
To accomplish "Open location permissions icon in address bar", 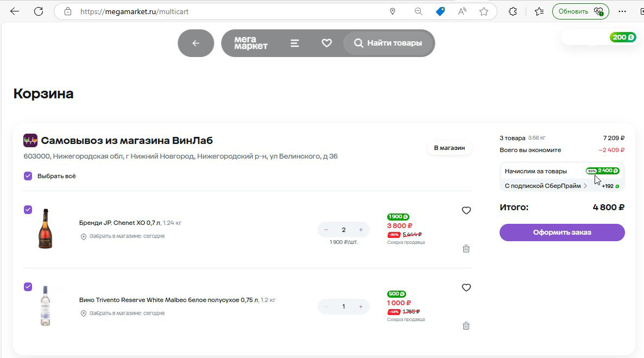I will coord(393,11).
